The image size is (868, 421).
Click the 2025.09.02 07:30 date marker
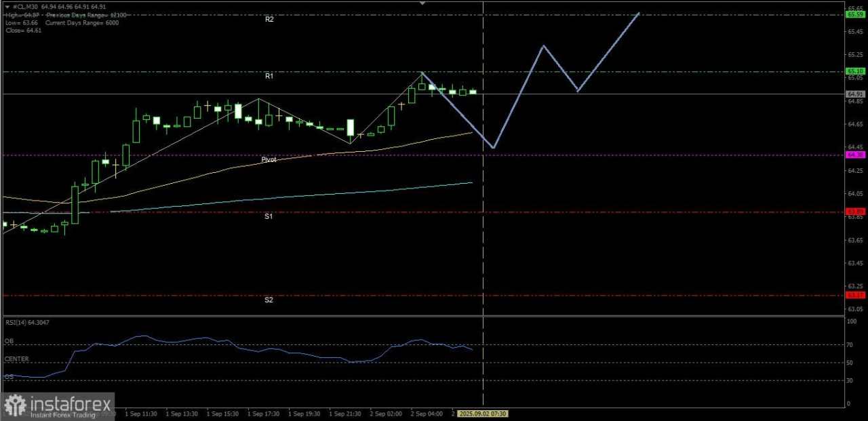click(483, 413)
